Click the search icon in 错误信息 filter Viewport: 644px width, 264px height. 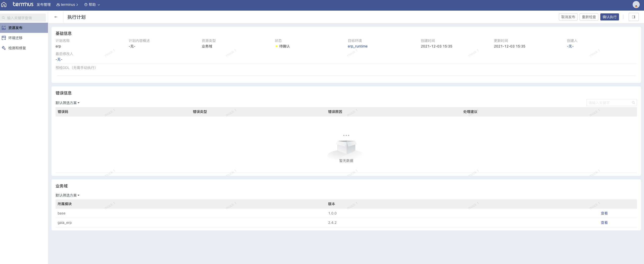(x=633, y=103)
